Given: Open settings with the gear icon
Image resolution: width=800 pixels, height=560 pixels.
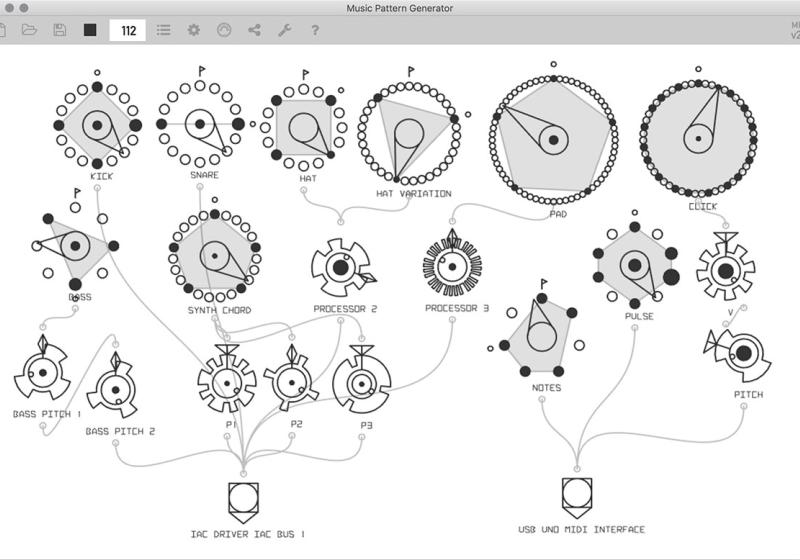Looking at the screenshot, I should coord(194,30).
